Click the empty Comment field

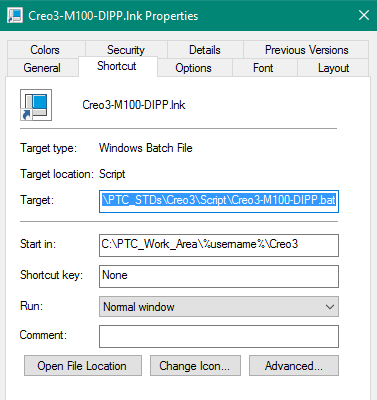[219, 337]
